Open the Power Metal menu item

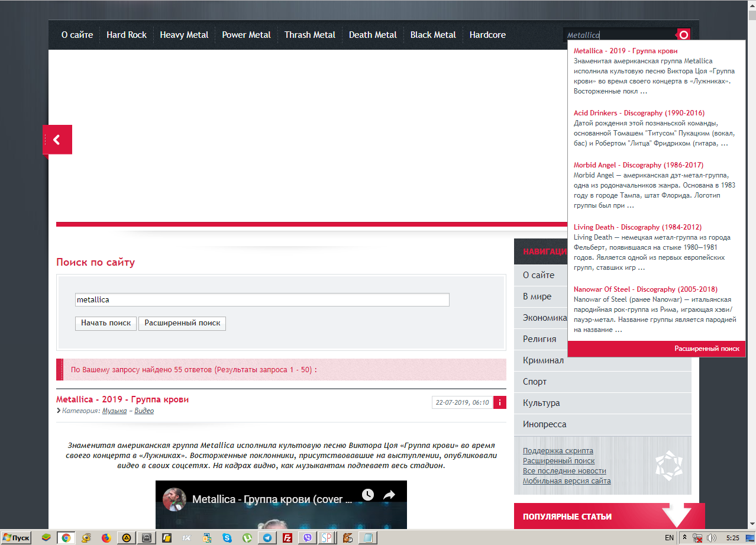[246, 35]
